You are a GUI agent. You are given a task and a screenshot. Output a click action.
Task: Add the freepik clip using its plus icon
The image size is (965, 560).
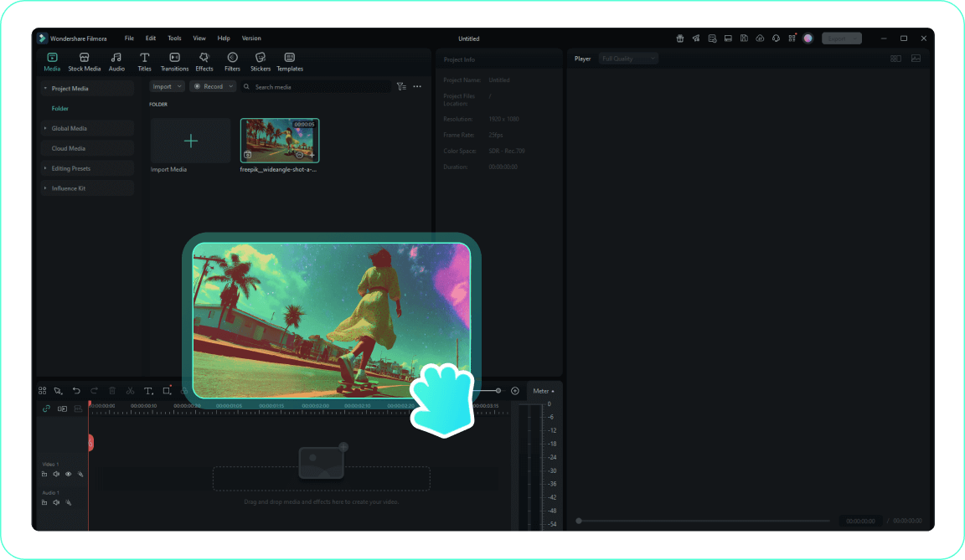[x=312, y=155]
